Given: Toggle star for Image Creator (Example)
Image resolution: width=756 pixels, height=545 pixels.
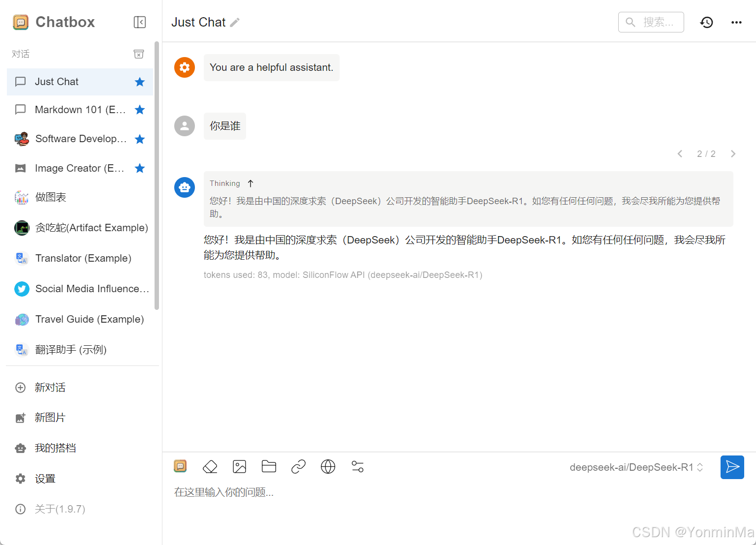Looking at the screenshot, I should click(139, 168).
